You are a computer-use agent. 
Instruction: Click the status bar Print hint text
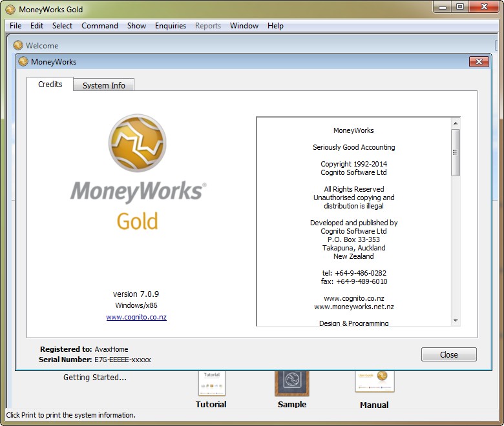click(70, 415)
